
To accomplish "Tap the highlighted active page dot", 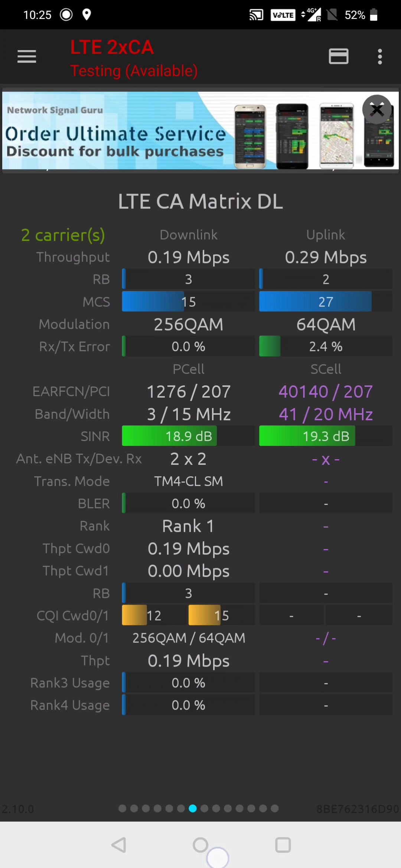I will (x=193, y=808).
